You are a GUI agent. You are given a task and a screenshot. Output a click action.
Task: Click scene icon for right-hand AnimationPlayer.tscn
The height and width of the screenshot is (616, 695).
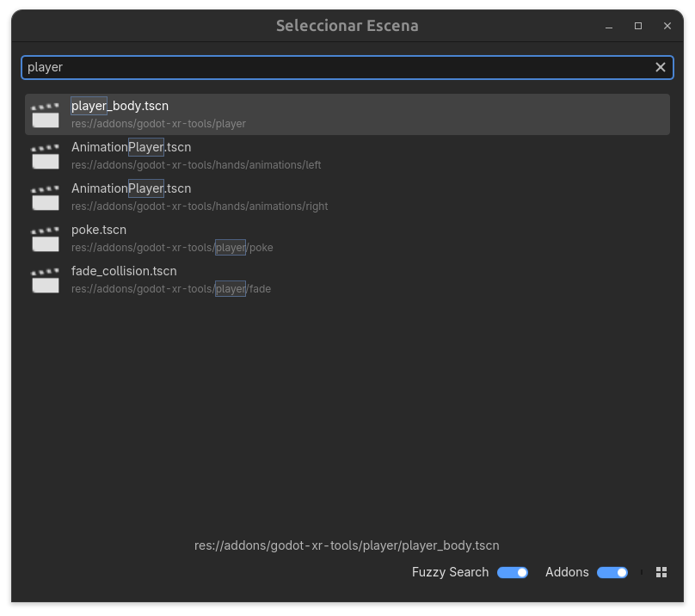[x=46, y=197]
